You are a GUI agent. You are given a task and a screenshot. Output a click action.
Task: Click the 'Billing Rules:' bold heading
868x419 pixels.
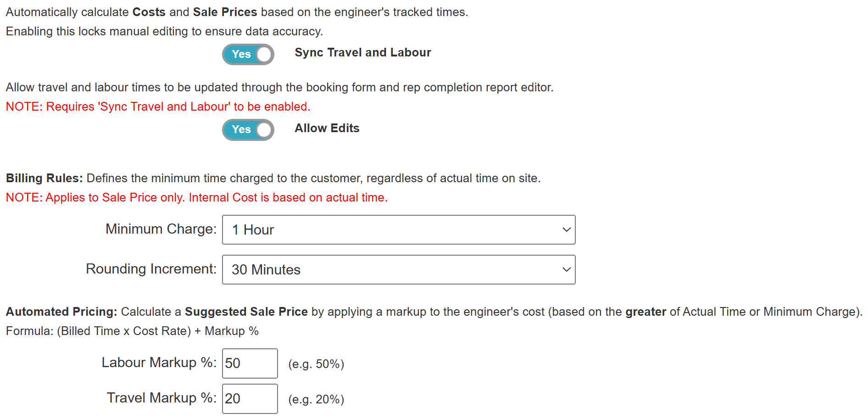pyautogui.click(x=44, y=178)
